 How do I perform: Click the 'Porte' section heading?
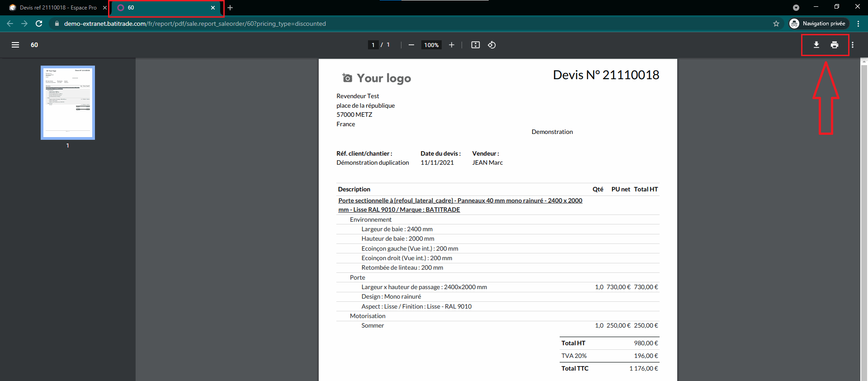(x=357, y=277)
